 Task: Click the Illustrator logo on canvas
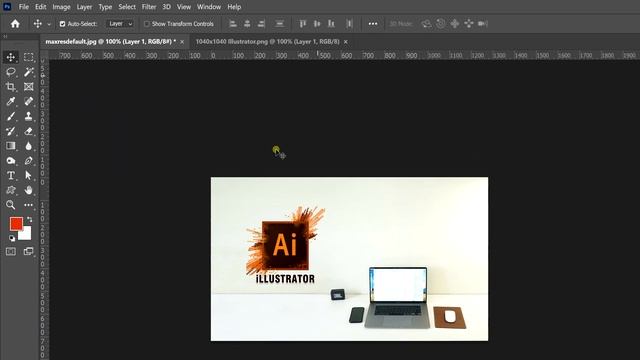(x=285, y=245)
